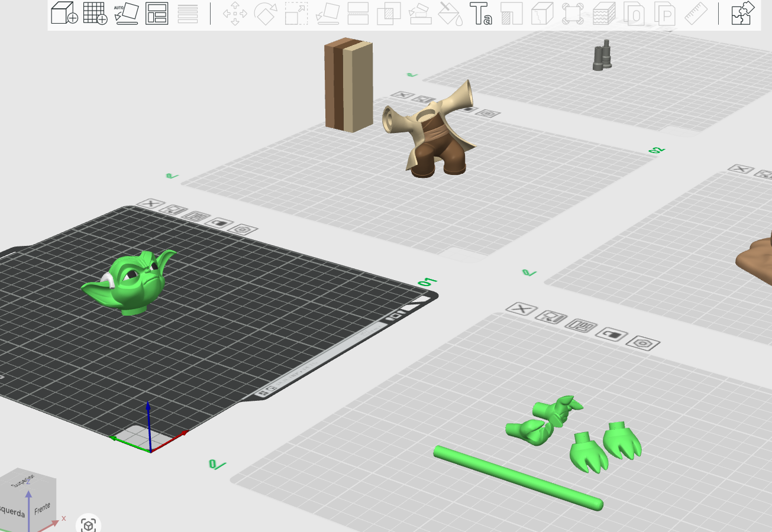Select the Scale tool icon
772x532 pixels.
pyautogui.click(x=296, y=14)
